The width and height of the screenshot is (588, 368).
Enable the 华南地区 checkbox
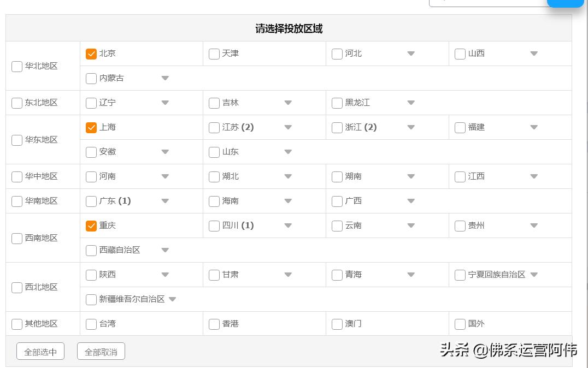click(x=16, y=201)
